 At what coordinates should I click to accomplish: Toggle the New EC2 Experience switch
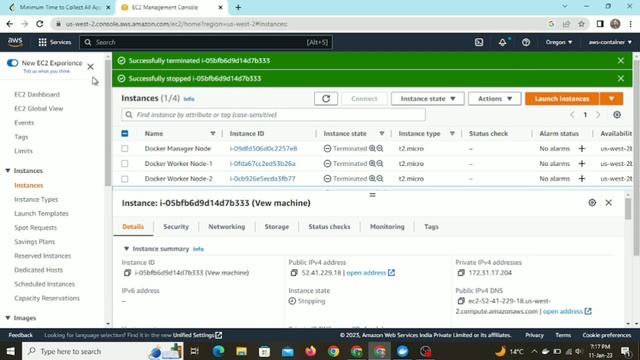(x=13, y=63)
